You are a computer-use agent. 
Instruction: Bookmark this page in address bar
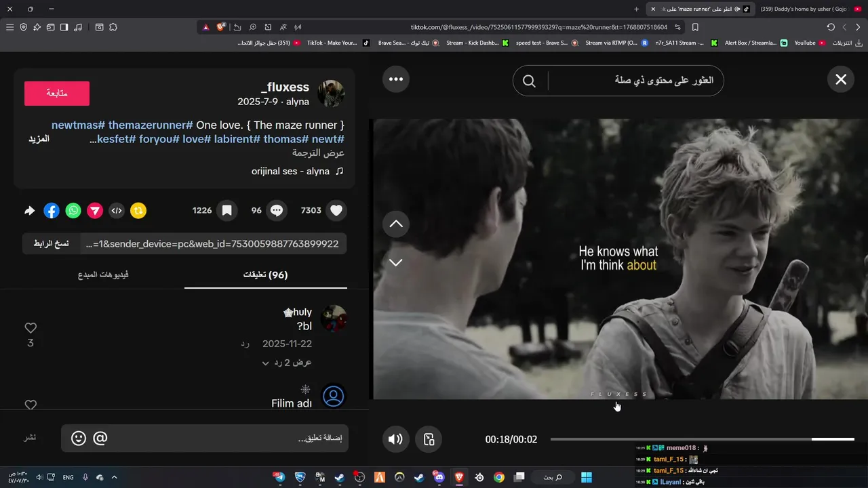695,27
